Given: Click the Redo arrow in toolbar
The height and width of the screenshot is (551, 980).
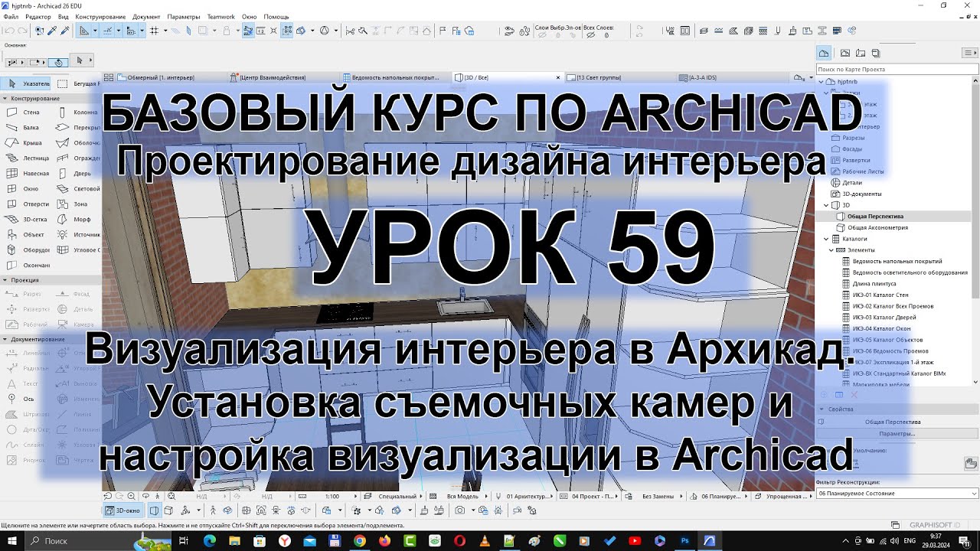Looking at the screenshot, I should [x=22, y=31].
